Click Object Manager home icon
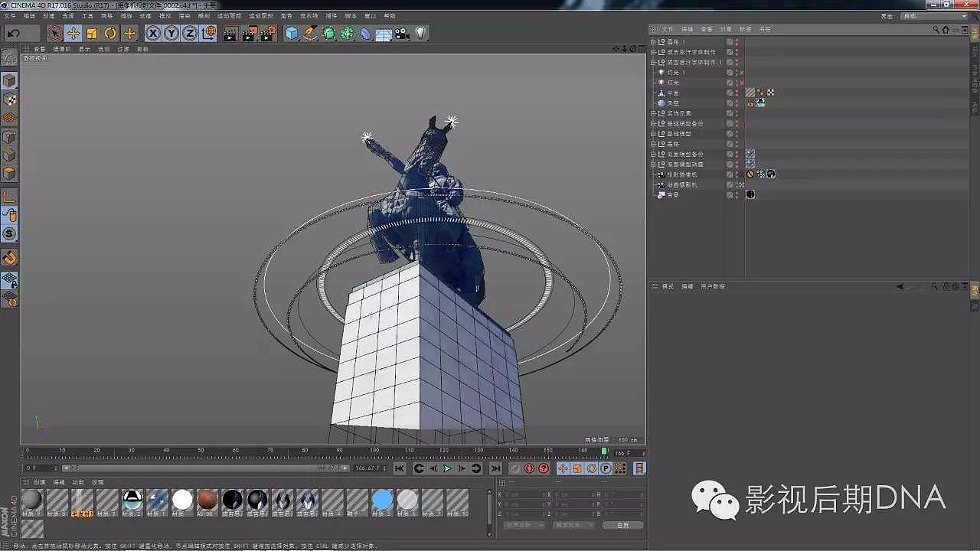The height and width of the screenshot is (551, 980). click(946, 29)
